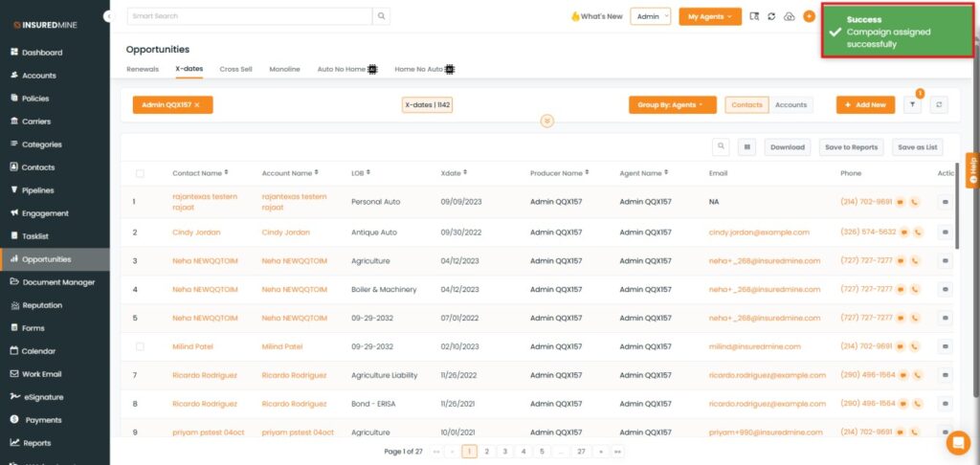The image size is (980, 465).
Task: Open the column layout icon
Action: [x=747, y=147]
